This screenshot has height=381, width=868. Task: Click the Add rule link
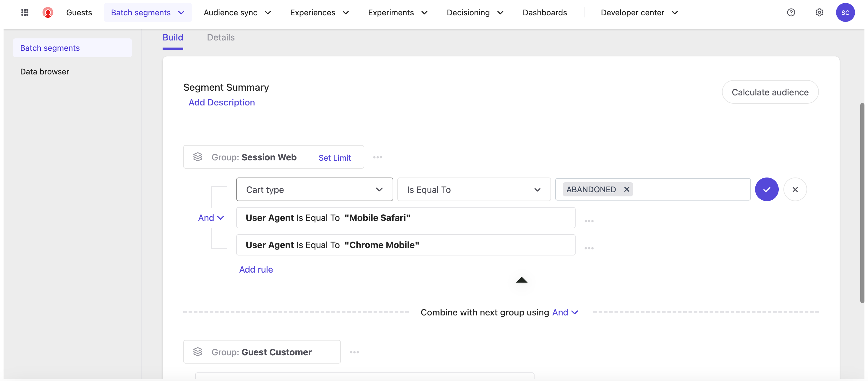pos(256,269)
